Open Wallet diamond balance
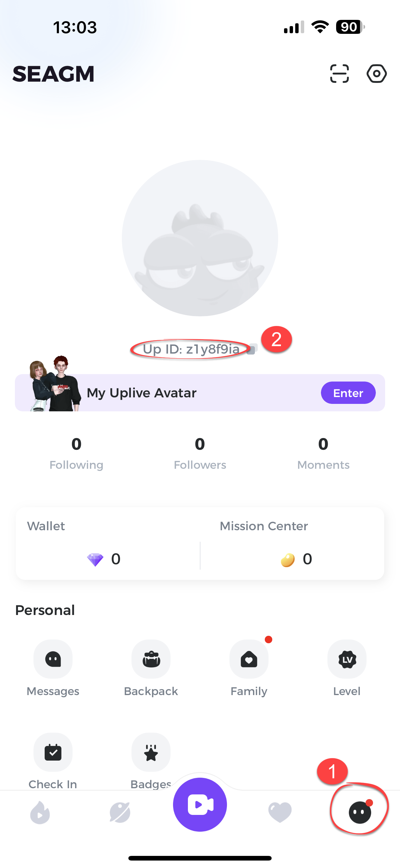The height and width of the screenshot is (868, 400). pyautogui.click(x=104, y=559)
